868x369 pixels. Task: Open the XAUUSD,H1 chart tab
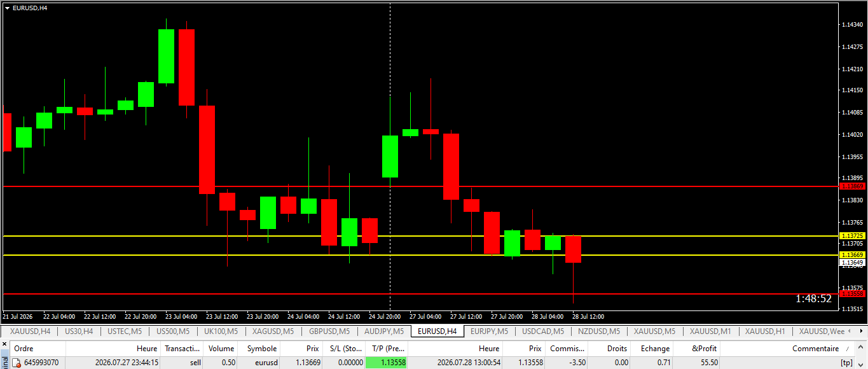click(765, 331)
